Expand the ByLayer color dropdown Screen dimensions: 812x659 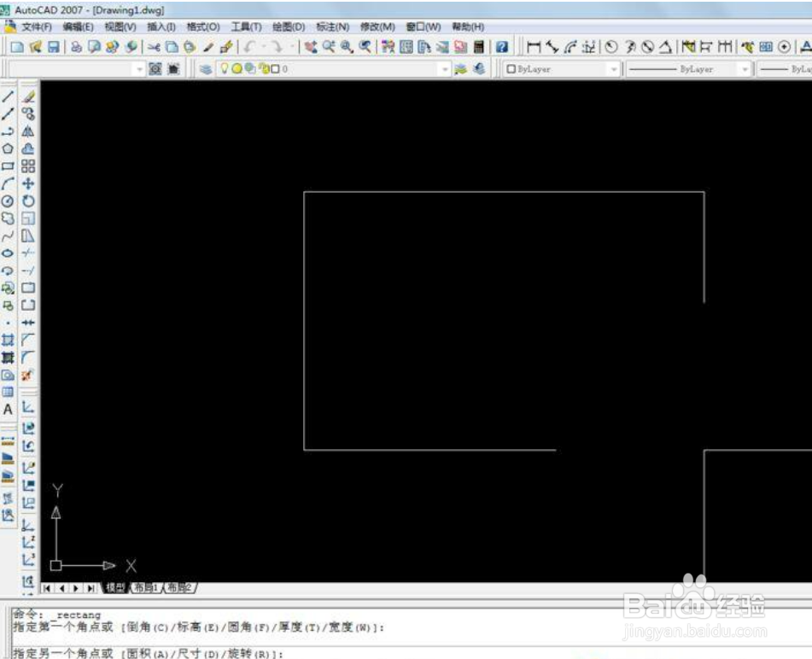[613, 69]
